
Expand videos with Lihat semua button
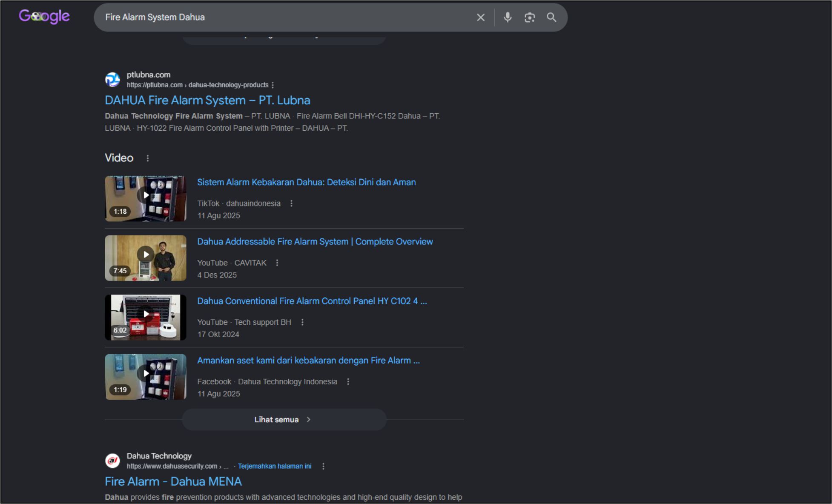(284, 420)
